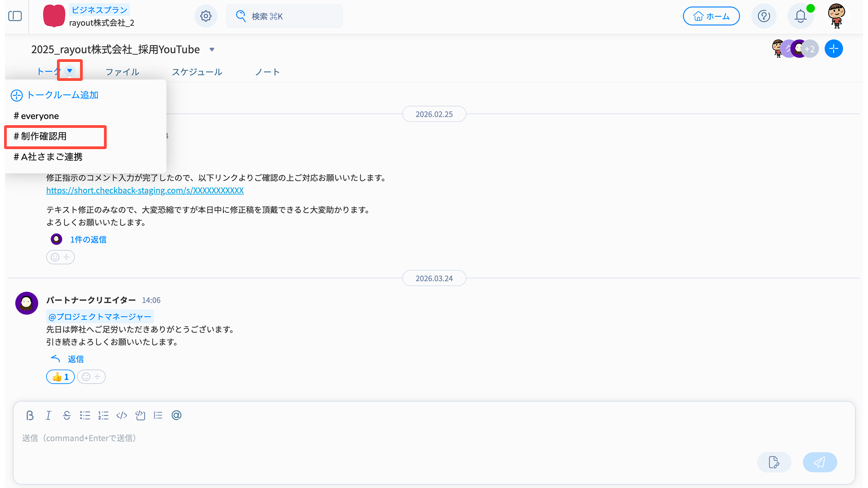Toggle italic formatting in editor
Screen dimensions: 868x488
48,415
